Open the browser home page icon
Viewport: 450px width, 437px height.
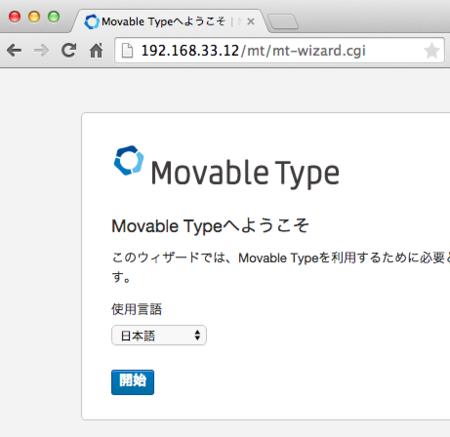pos(96,51)
